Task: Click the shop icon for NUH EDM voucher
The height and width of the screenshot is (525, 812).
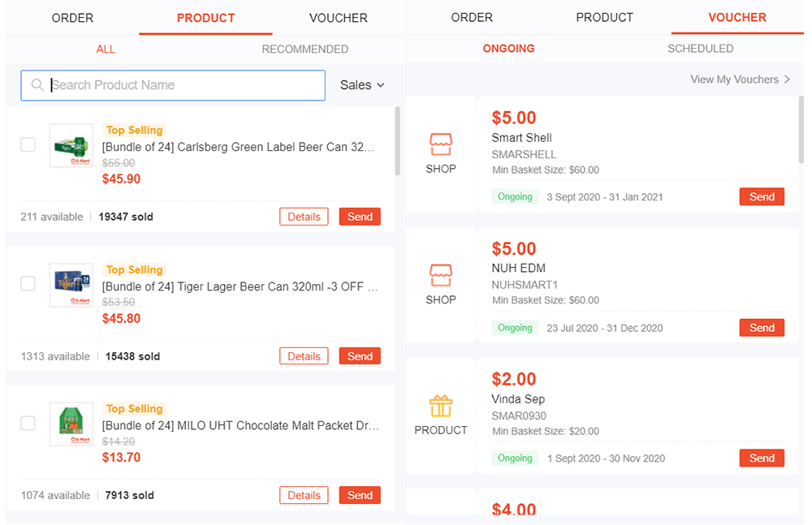Action: coord(441,275)
